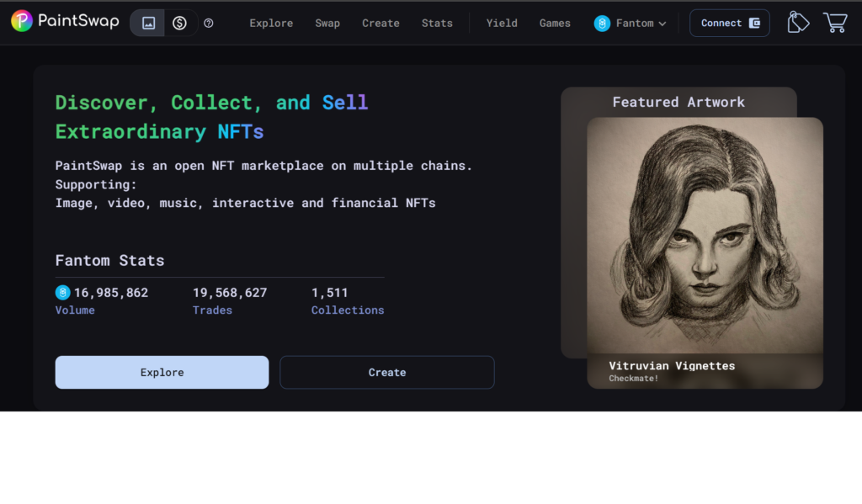Click the PaintSwap logo
The height and width of the screenshot is (504, 862).
coord(65,21)
